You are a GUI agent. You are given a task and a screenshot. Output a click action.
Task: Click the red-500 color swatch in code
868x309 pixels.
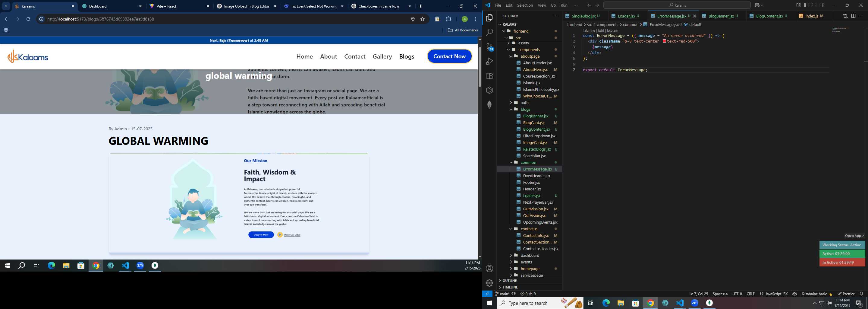coord(664,41)
